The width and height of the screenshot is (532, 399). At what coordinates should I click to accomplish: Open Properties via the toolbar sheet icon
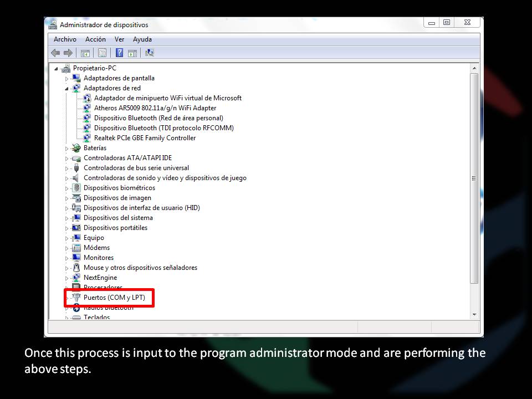click(102, 53)
